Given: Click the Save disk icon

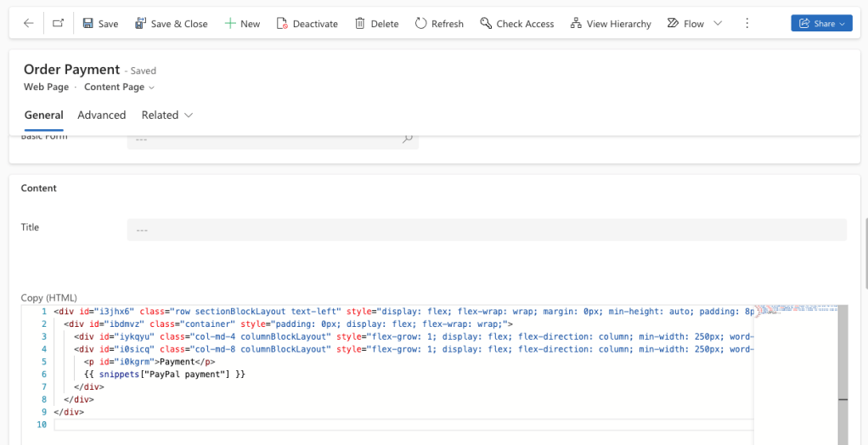Looking at the screenshot, I should click(x=88, y=24).
